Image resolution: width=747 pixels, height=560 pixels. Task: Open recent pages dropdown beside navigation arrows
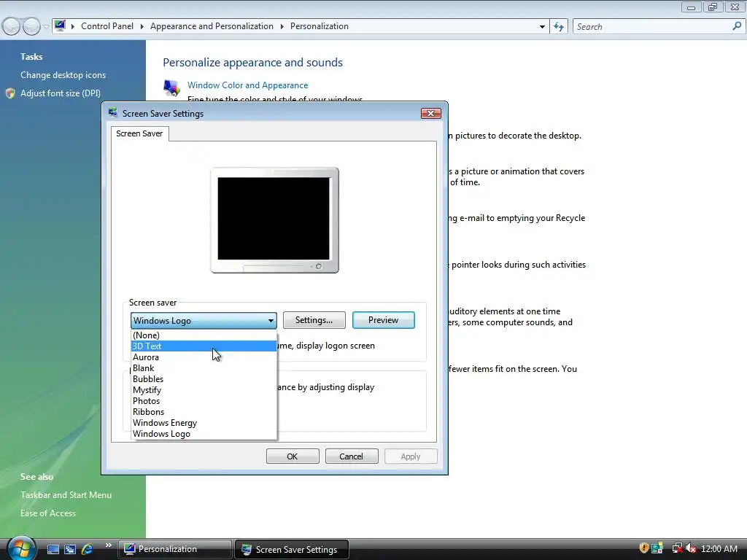pyautogui.click(x=46, y=27)
